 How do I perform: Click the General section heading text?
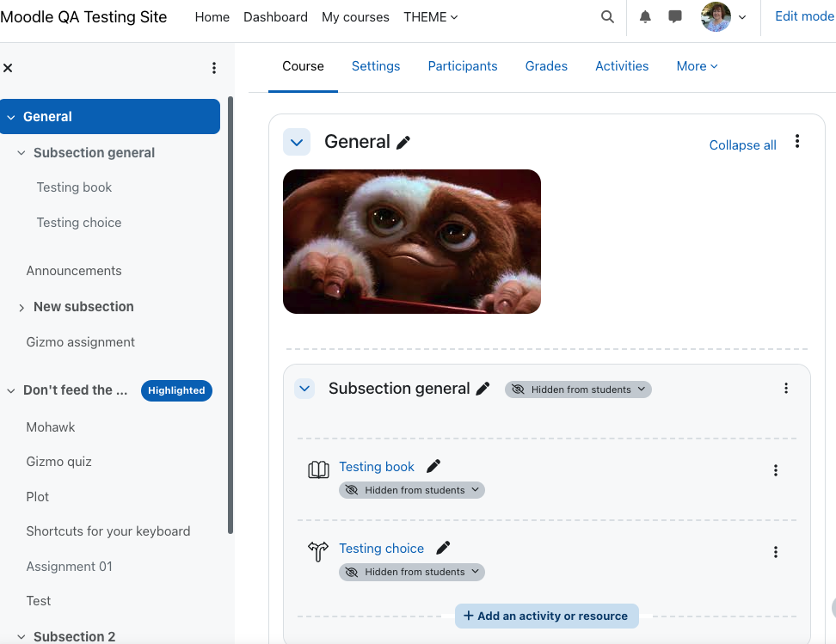coord(357,142)
